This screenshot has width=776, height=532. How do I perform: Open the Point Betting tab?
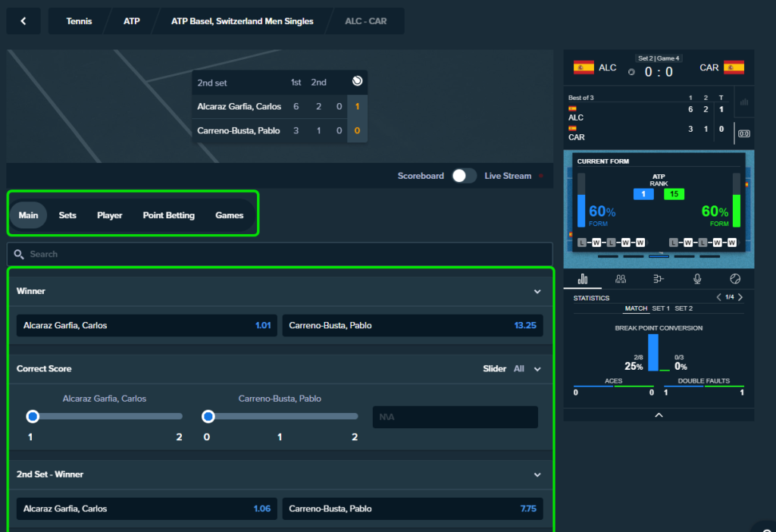[x=169, y=215]
